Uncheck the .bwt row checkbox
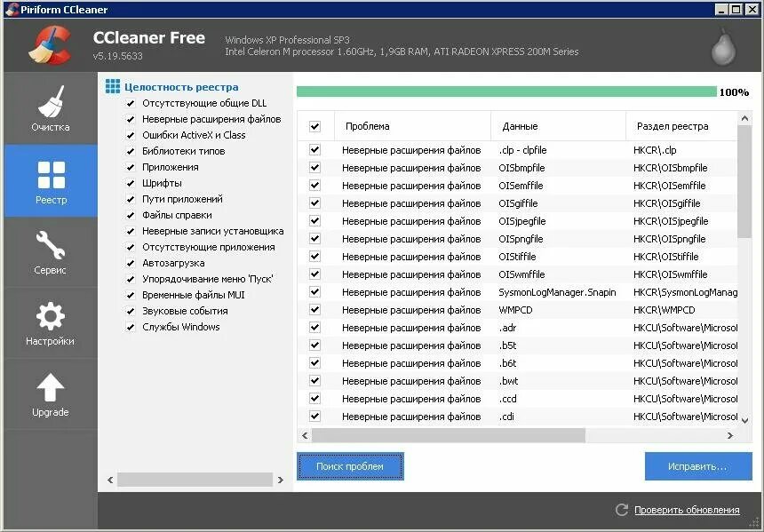 pyautogui.click(x=314, y=380)
